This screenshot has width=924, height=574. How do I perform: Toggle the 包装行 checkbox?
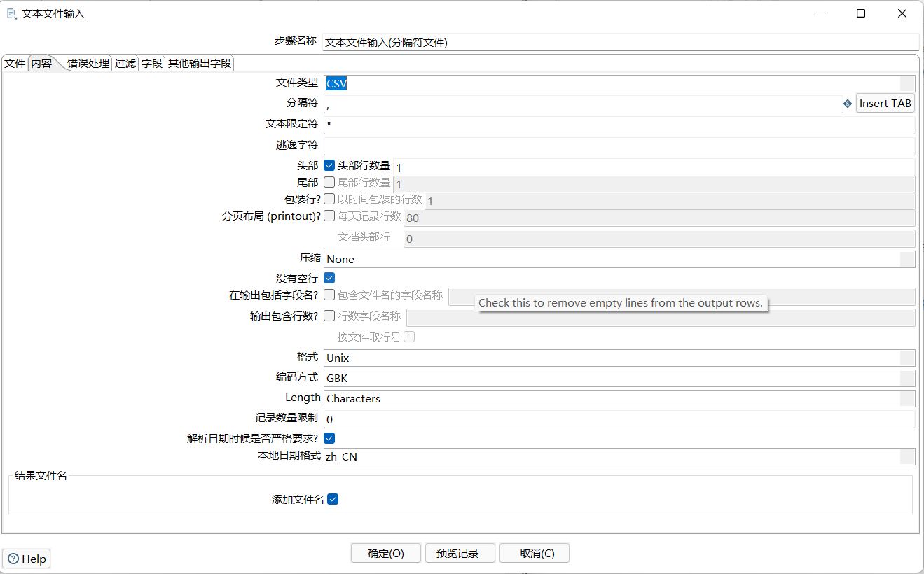pos(329,199)
